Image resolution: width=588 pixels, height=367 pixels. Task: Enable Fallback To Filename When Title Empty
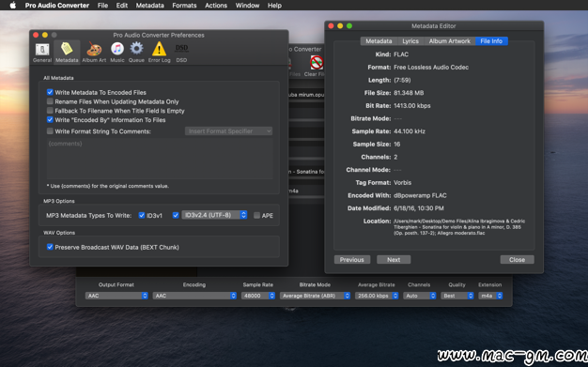(x=50, y=111)
